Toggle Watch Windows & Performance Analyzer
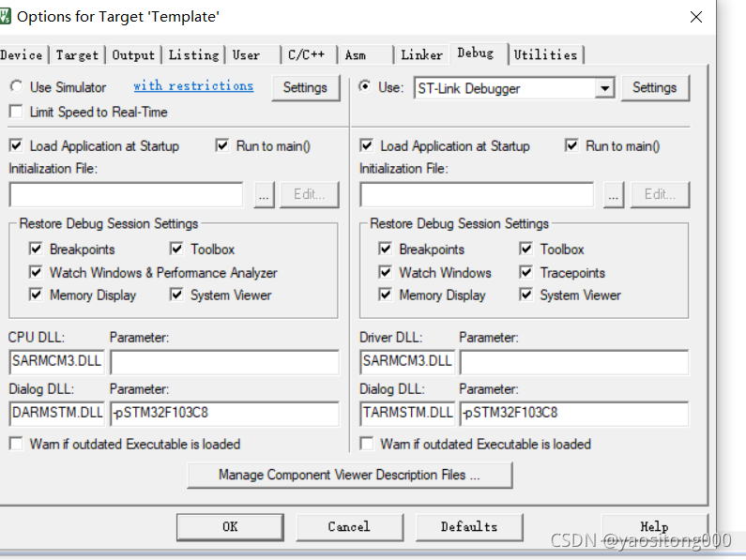746x560 pixels. 36,272
